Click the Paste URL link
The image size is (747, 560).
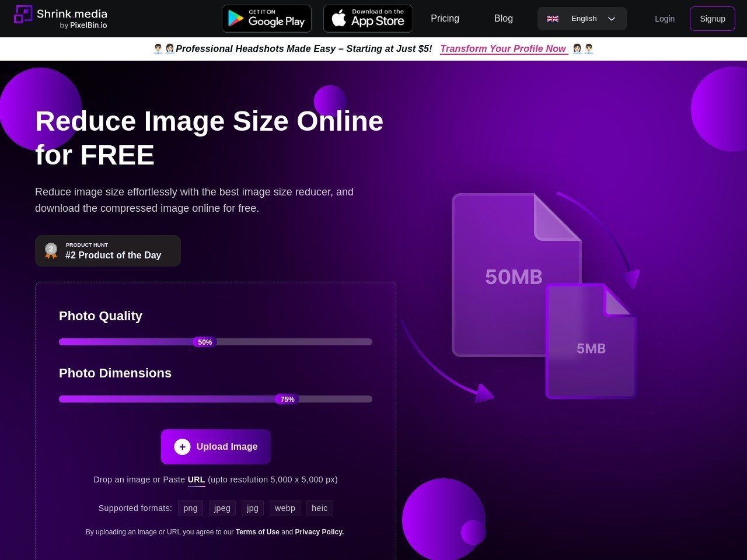(x=196, y=480)
